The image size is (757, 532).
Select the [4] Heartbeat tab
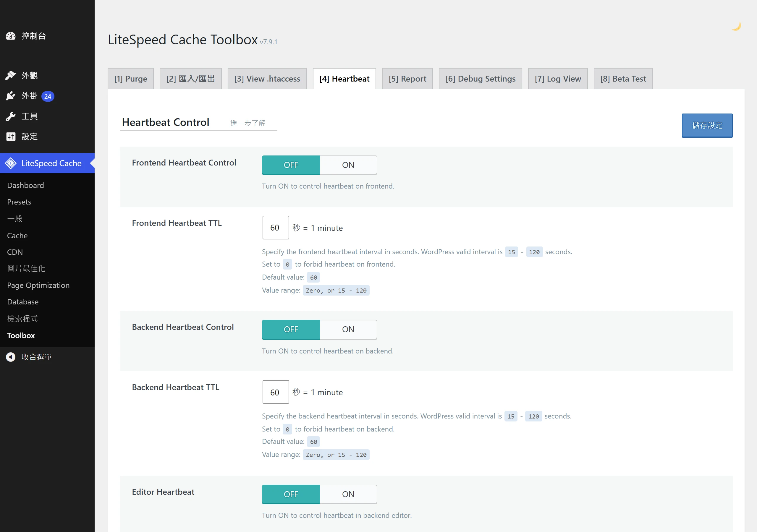pos(344,79)
